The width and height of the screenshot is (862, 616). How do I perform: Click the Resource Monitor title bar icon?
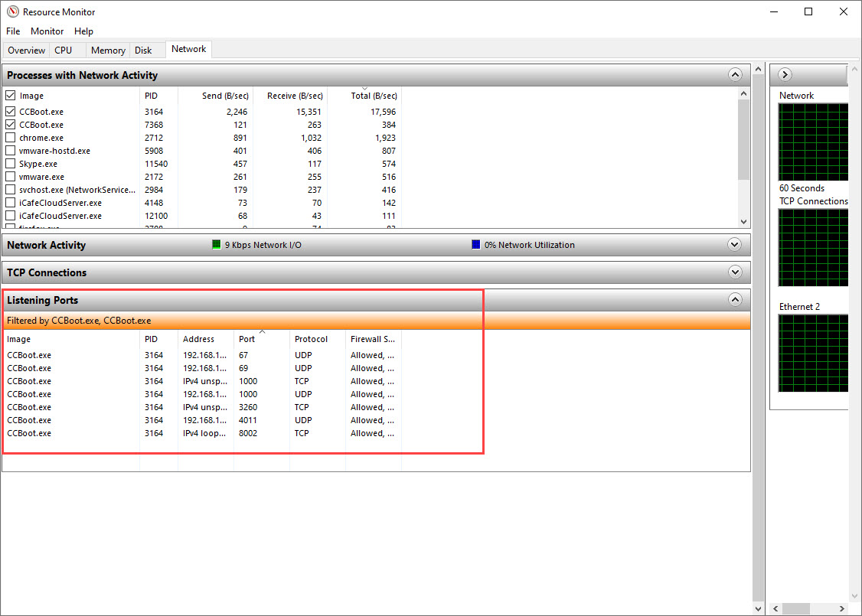tap(12, 11)
